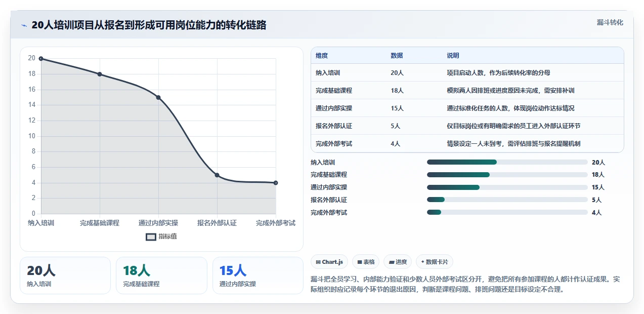Image resolution: width=644 pixels, height=314 pixels.
Task: Click the 4人 value beside the progress bar
Action: click(x=597, y=213)
